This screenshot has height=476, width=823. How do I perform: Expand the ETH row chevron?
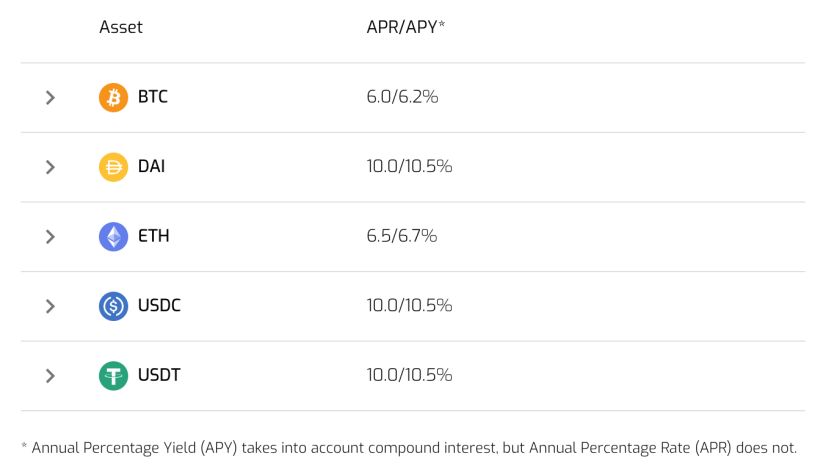[50, 237]
